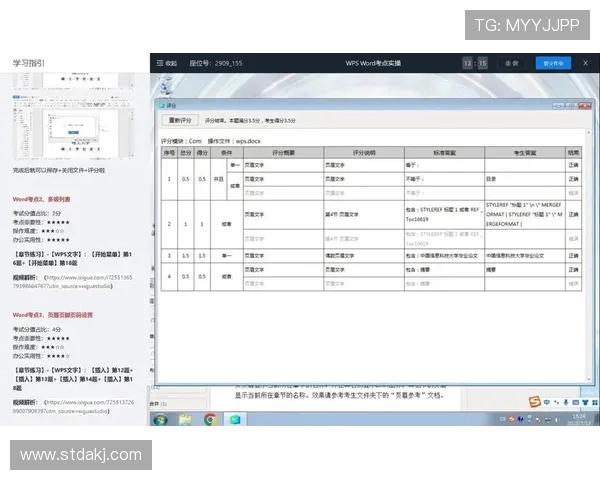Image resolution: width=600 pixels, height=480 pixels.
Task: Click the 并且 condition cell in row 1
Action: (x=218, y=179)
